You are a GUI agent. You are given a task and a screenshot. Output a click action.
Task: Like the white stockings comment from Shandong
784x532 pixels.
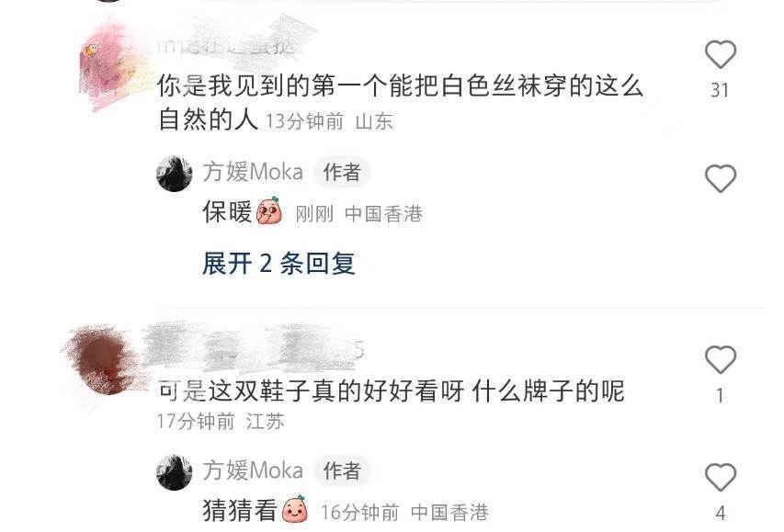[720, 54]
